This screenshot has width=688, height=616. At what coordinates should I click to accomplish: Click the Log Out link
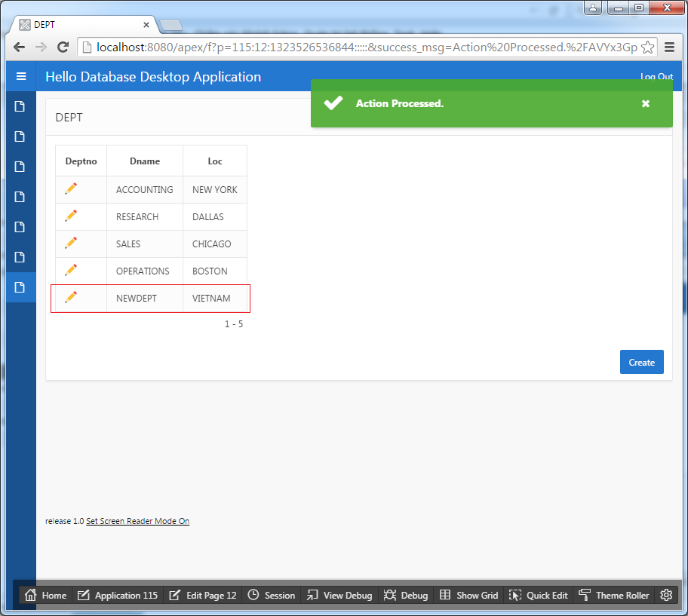pos(656,77)
